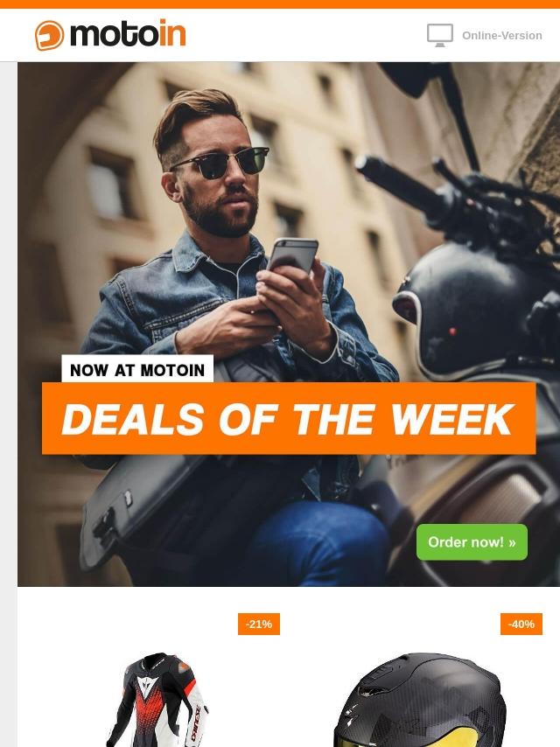Click the DEALS OF THE WEEK banner
Viewport: 560px width, 747px height.
[289, 418]
